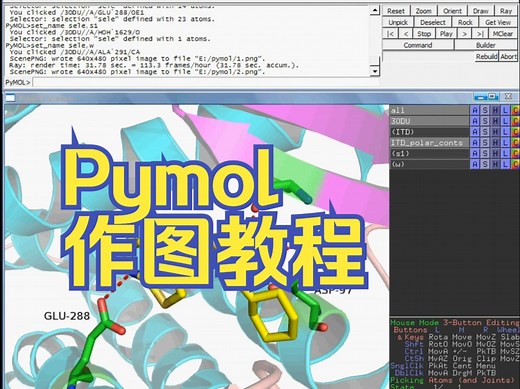Click Mouse Mode 3-Button Editing text

[455, 323]
